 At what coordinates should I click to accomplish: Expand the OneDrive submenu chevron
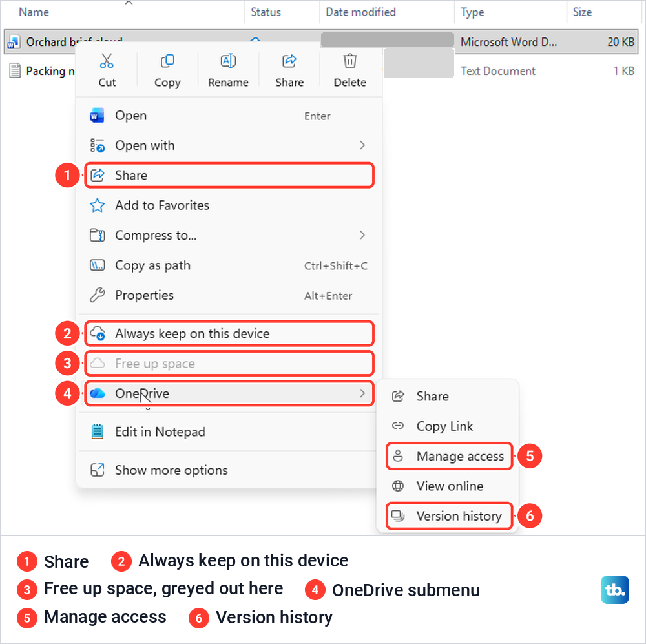coord(362,393)
